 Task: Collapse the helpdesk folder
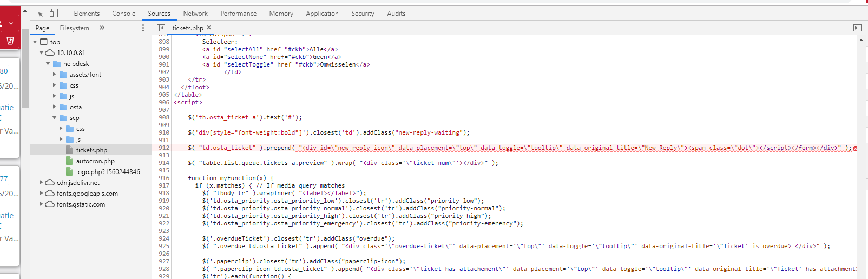point(48,64)
